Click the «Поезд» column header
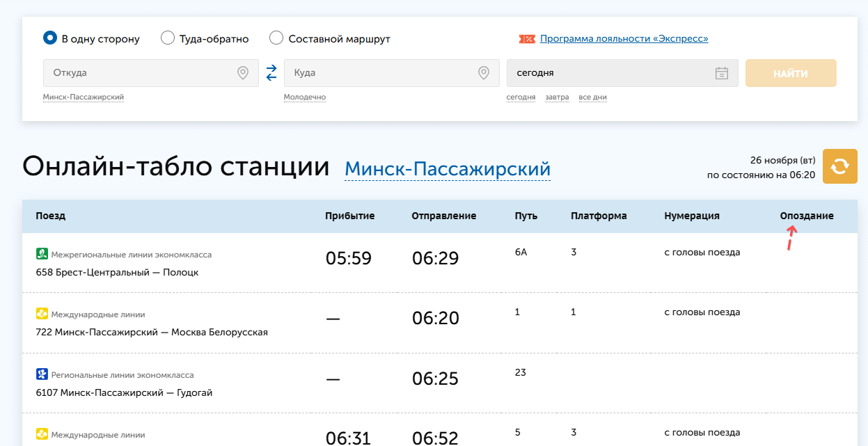The width and height of the screenshot is (868, 446). point(50,216)
